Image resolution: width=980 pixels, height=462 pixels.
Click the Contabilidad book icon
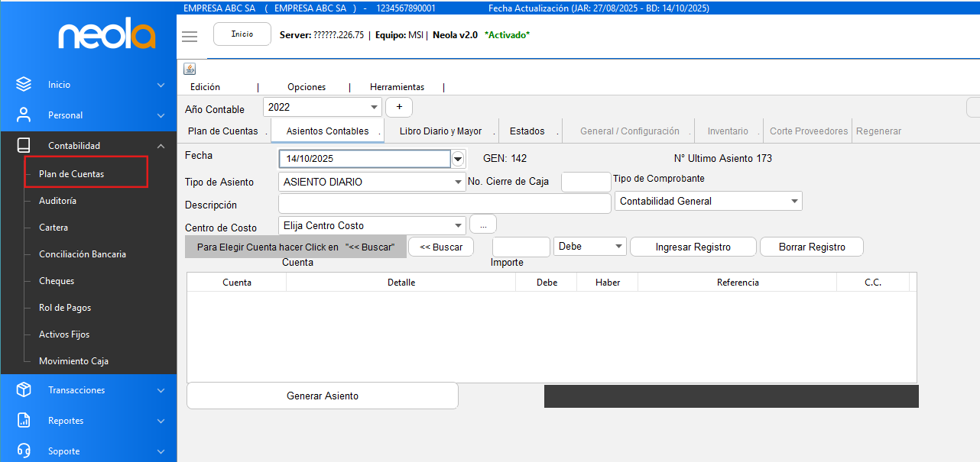click(x=24, y=146)
